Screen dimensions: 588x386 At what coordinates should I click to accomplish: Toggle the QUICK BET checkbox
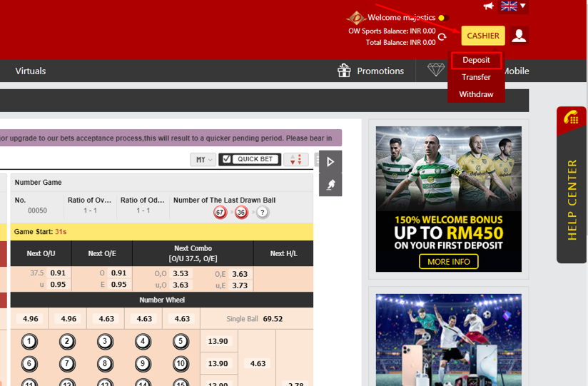click(x=226, y=159)
